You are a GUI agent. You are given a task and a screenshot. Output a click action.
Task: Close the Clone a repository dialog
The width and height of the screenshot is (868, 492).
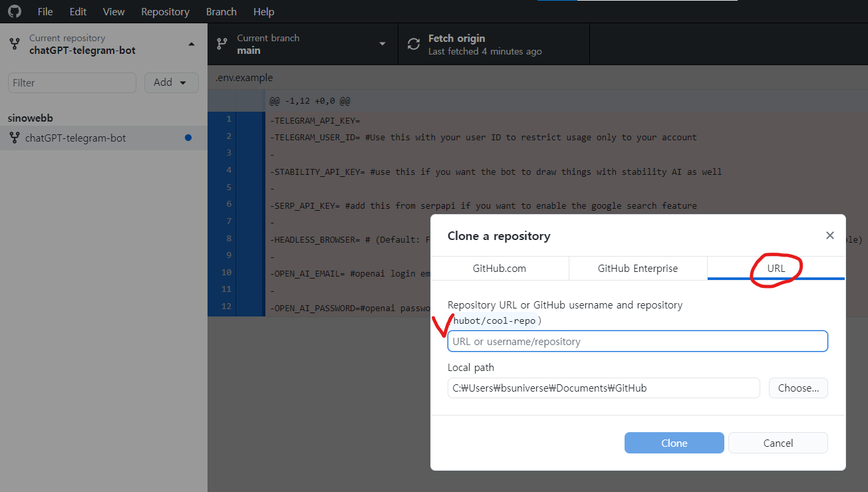(x=829, y=235)
